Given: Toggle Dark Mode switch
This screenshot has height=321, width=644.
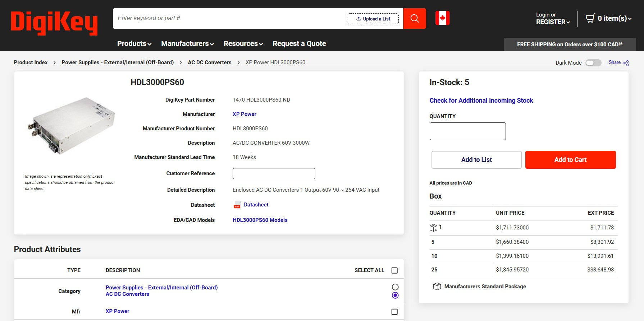Looking at the screenshot, I should 593,63.
